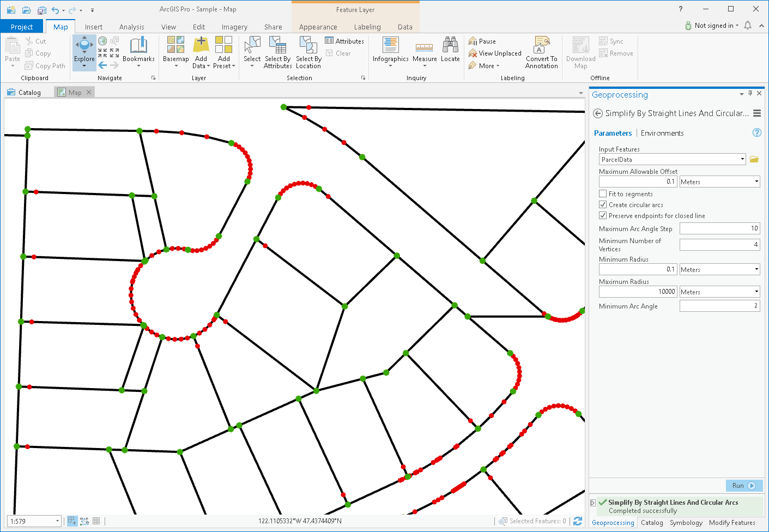Expand the Not signed in menu
The image size is (769, 532).
click(x=716, y=26)
